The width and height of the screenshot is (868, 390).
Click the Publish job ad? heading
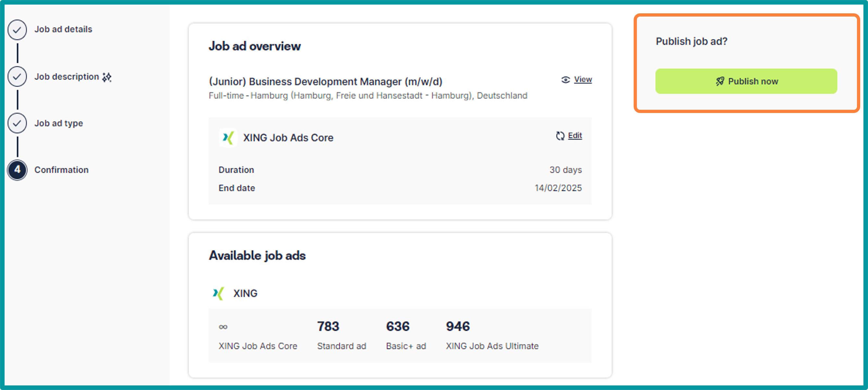click(691, 42)
